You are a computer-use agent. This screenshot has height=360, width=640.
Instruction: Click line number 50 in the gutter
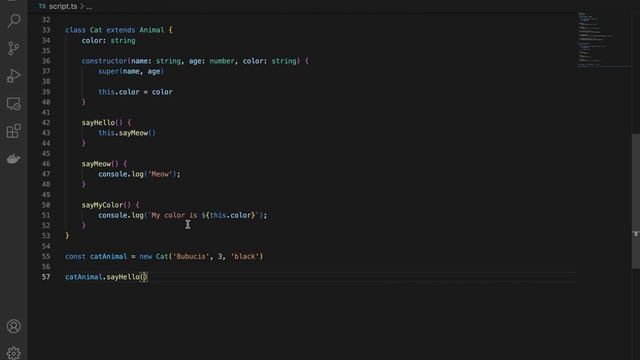pos(46,205)
